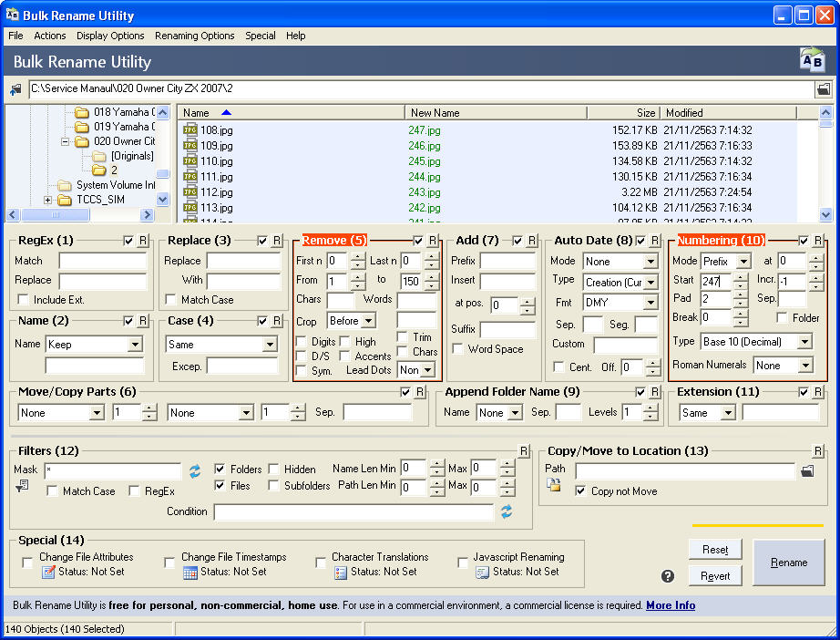Screen dimensions: 840x640
Task: Click the up-folder arrow icon left of path
Action: (x=15, y=89)
